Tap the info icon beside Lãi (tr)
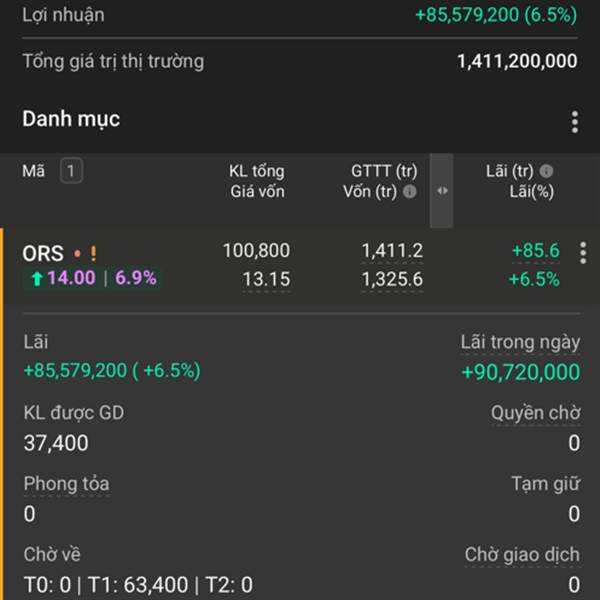The height and width of the screenshot is (600, 600). pos(546,171)
